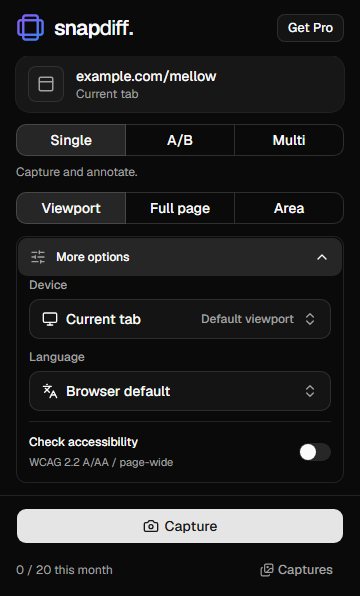Click the gallery icon beside Captures

coord(267,570)
